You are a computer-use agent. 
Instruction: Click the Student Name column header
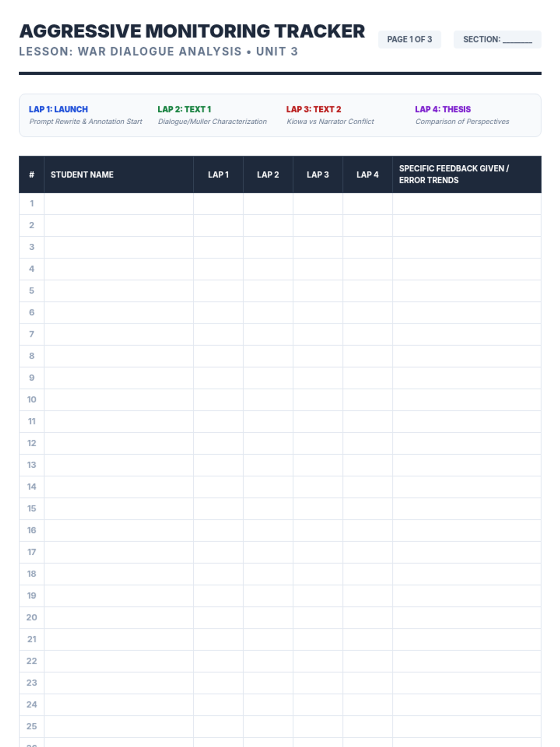(82, 175)
